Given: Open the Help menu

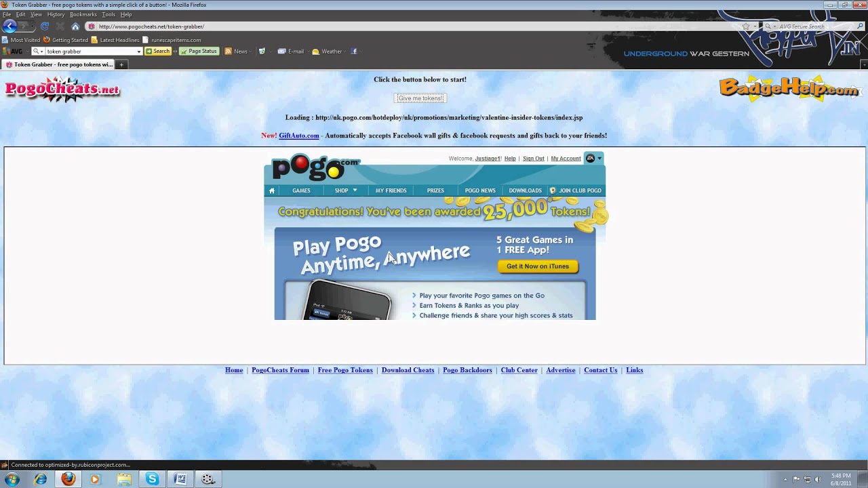Looking at the screenshot, I should tap(126, 14).
